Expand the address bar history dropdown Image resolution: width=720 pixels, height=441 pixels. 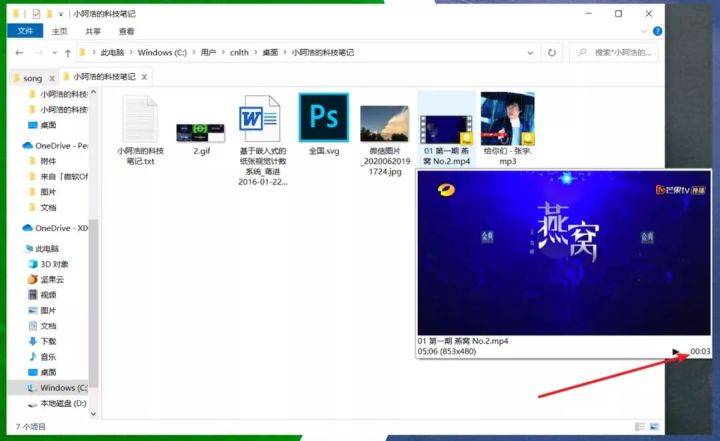pyautogui.click(x=530, y=53)
